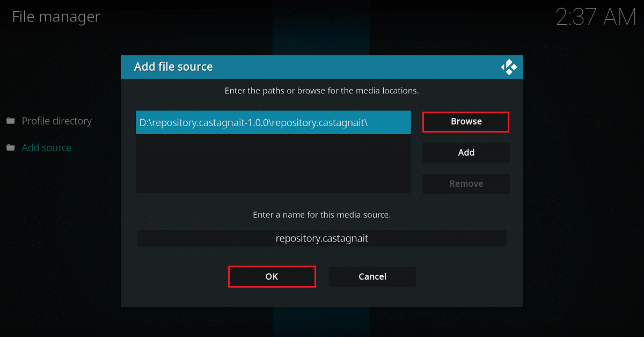Select the D:\repository.castagnait path entry
The width and height of the screenshot is (644, 337).
point(273,122)
